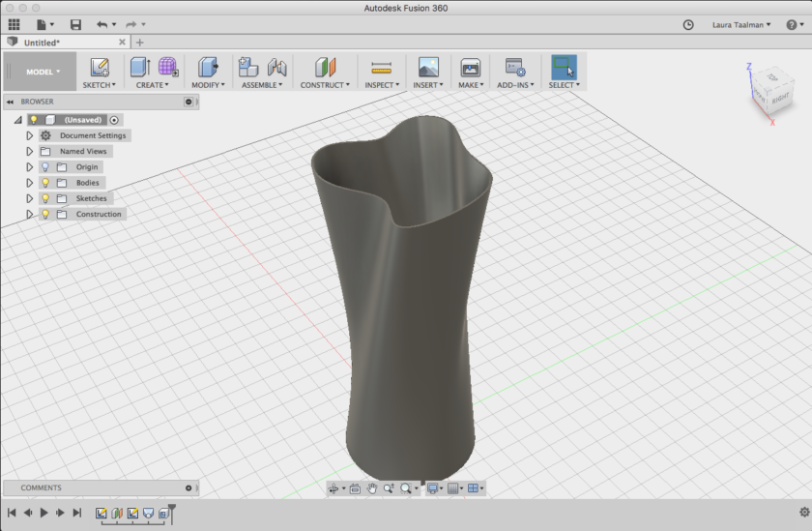Click the Undo arrow
Image resolution: width=812 pixels, height=531 pixels.
[x=102, y=24]
